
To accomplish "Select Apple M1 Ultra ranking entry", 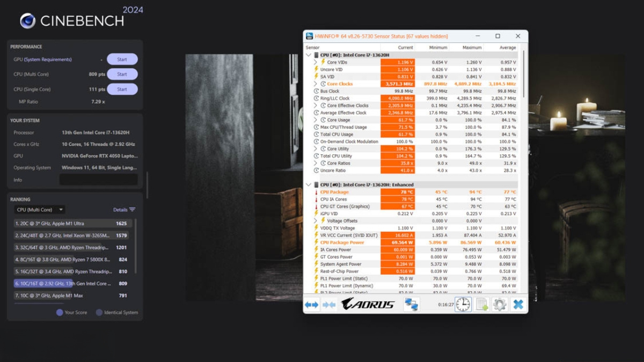I will 73,224.
